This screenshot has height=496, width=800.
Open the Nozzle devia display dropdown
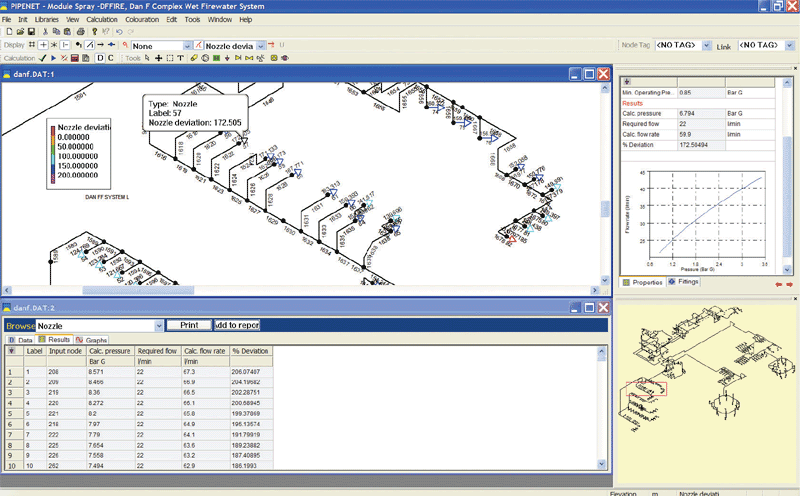point(261,46)
